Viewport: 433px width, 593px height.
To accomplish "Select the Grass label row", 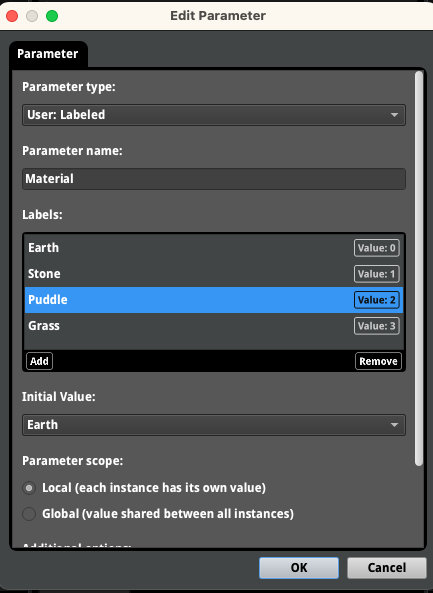I will point(214,326).
